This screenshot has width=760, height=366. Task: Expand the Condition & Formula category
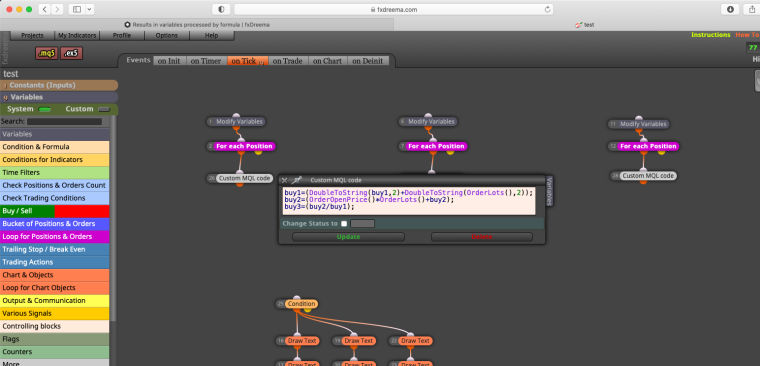55,147
